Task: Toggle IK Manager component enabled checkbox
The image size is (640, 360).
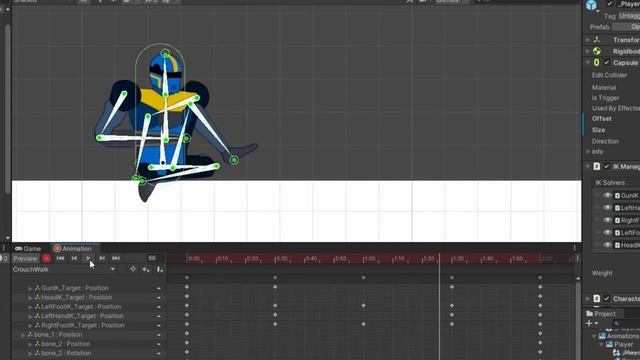Action: coord(607,166)
